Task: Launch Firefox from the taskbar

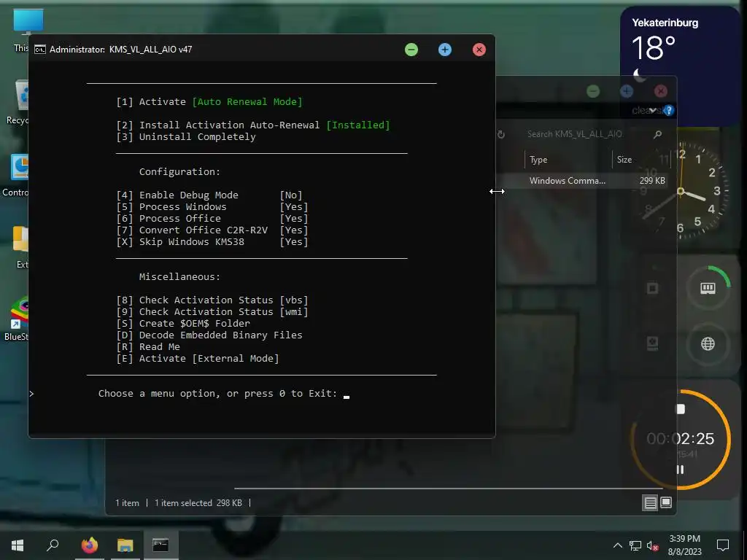Action: pyautogui.click(x=89, y=545)
